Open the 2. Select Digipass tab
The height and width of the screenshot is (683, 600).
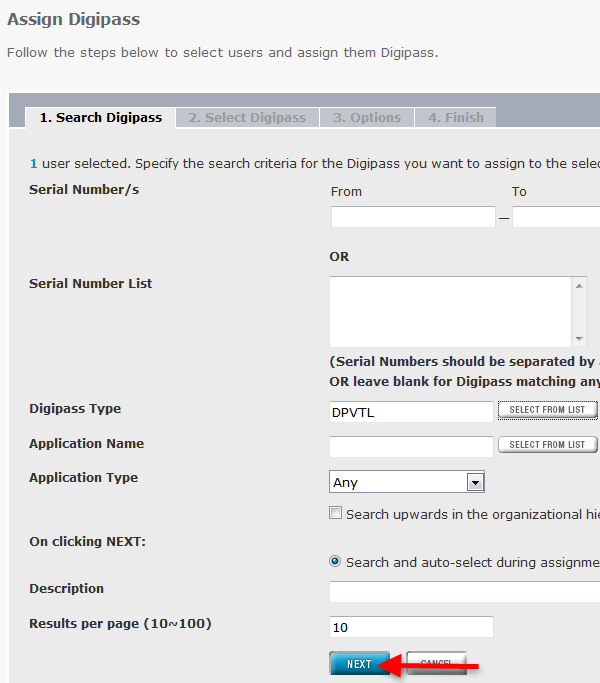tap(247, 118)
